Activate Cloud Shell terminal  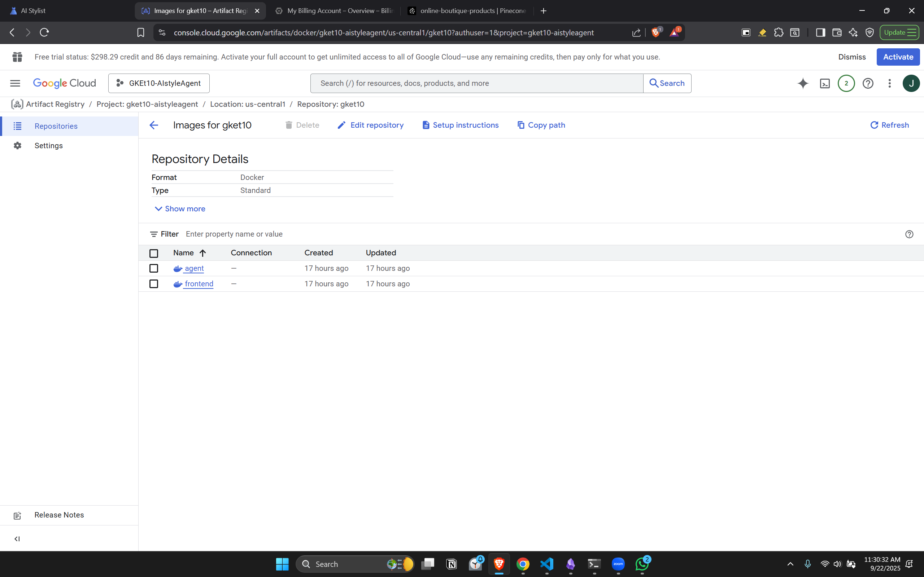825,83
